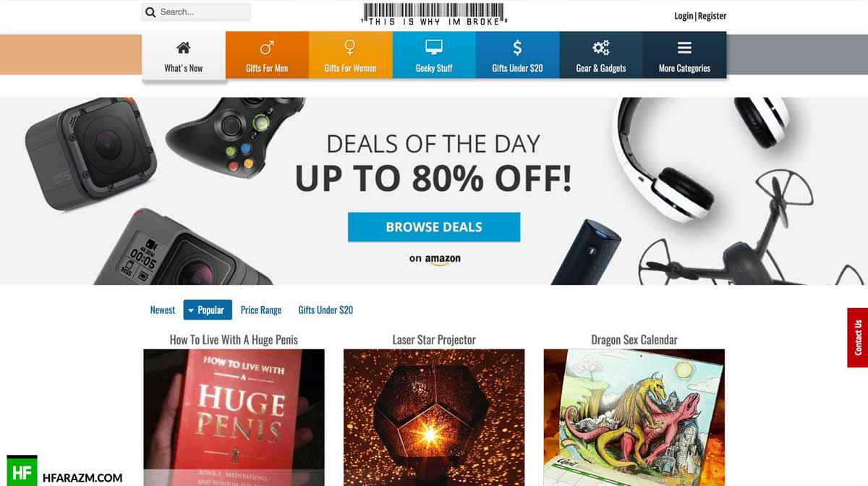Click the barcode This Is Why I'm Broke logo
868x486 pixels.
click(x=434, y=14)
